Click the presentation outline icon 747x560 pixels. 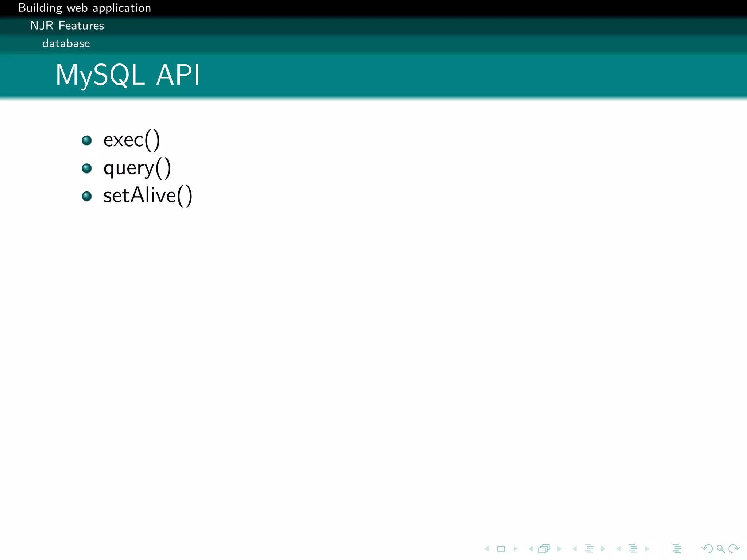click(677, 549)
